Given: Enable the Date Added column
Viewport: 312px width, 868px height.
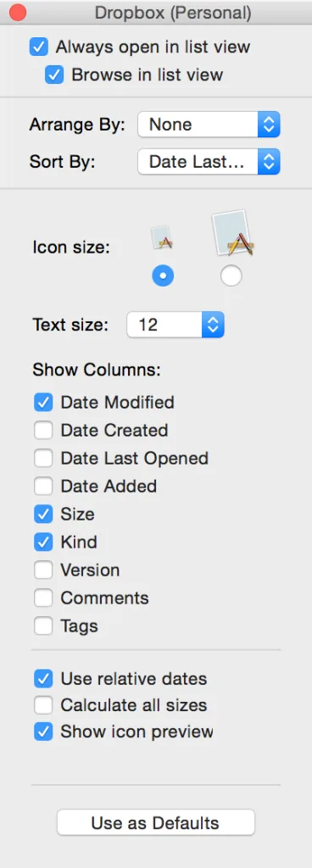Looking at the screenshot, I should [43, 486].
